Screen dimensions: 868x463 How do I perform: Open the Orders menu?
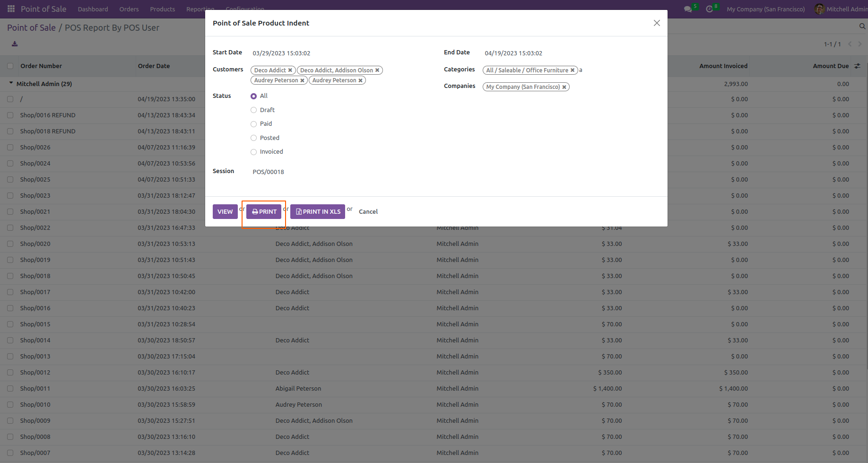129,9
